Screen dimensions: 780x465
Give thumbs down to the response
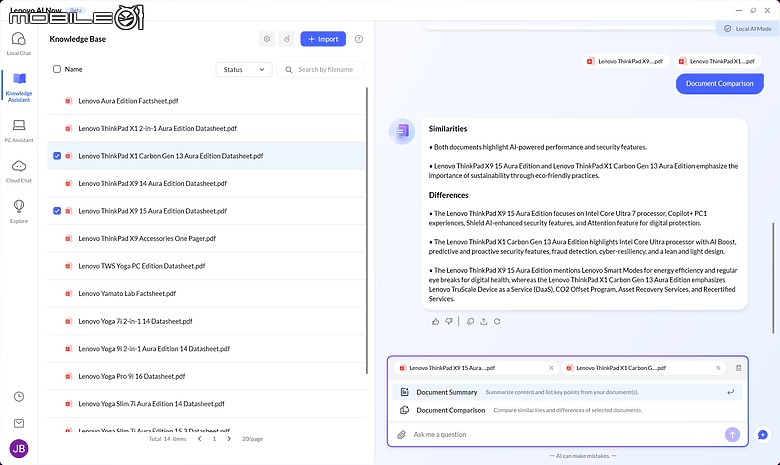449,322
